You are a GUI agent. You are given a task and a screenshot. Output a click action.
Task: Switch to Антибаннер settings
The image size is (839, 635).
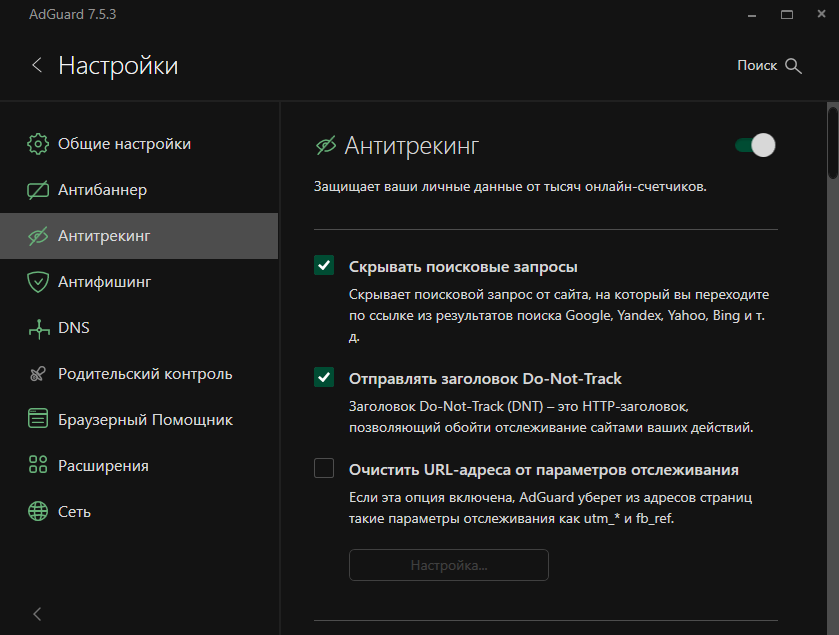click(x=139, y=190)
